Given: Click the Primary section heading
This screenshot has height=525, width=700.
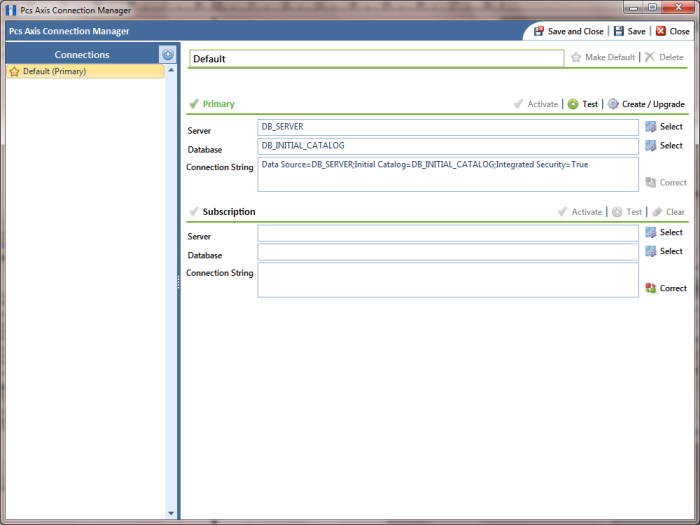Looking at the screenshot, I should 219,104.
